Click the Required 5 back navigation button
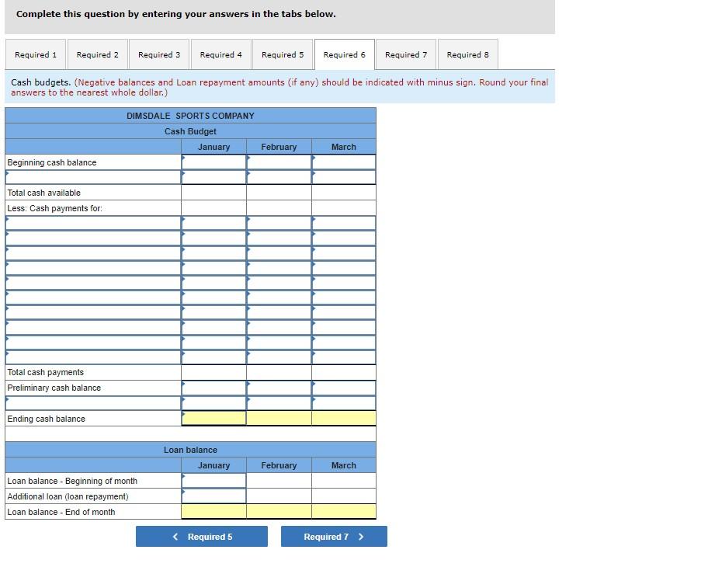The image size is (715, 588). [201, 536]
